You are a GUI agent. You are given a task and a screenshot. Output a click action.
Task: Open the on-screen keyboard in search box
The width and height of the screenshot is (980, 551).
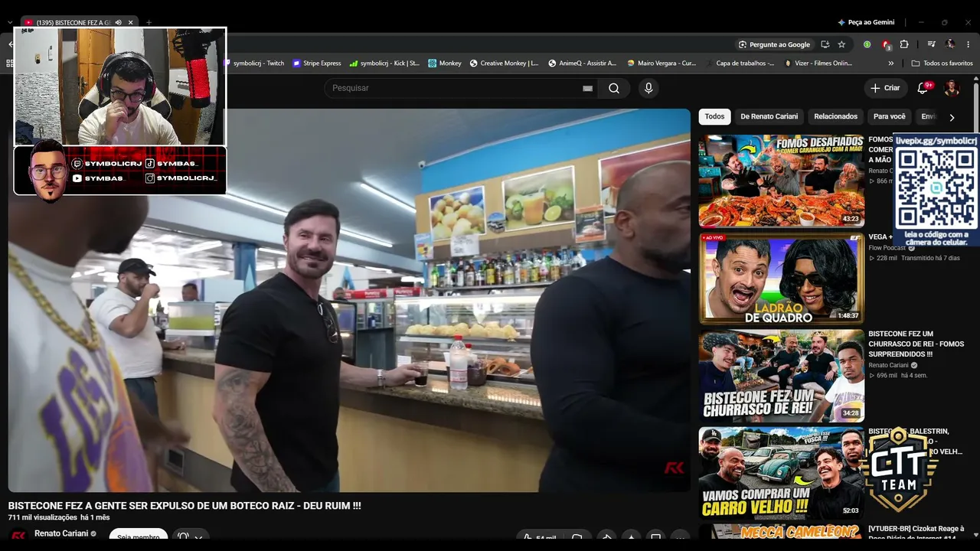point(587,88)
